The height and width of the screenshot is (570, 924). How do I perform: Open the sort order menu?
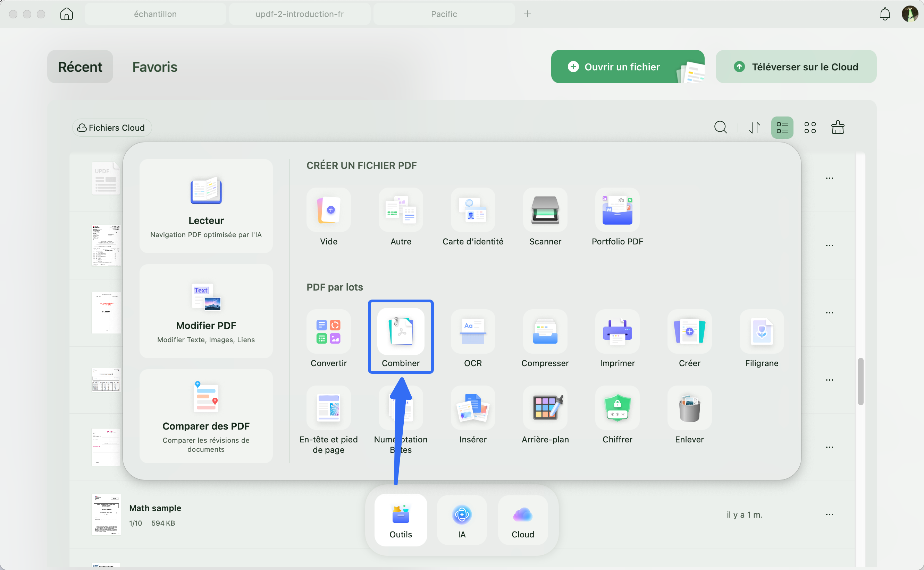click(x=754, y=128)
